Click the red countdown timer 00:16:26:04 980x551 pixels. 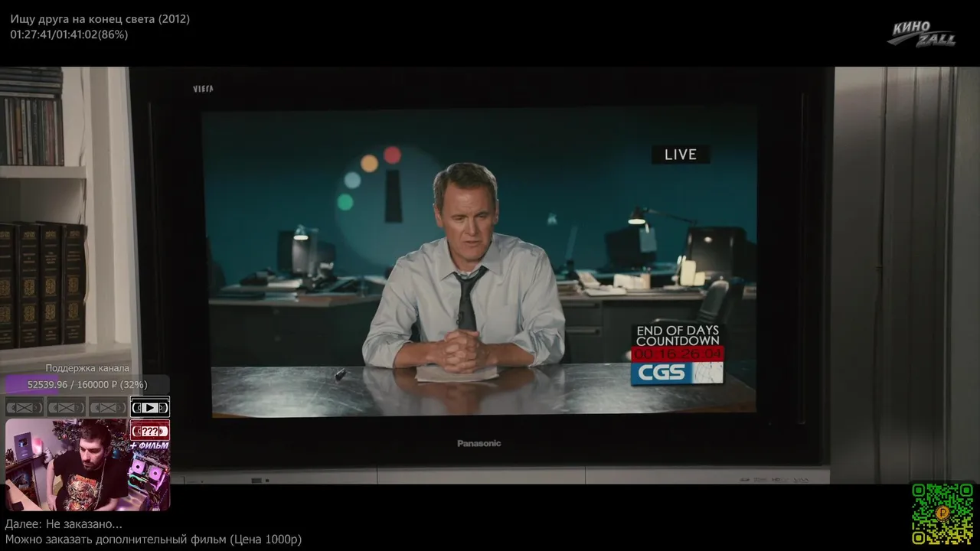[678, 354]
